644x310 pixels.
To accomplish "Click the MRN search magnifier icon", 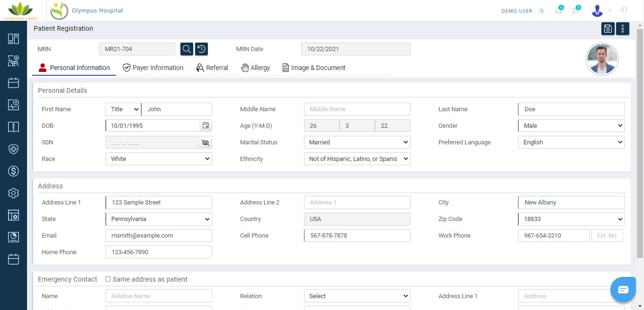I will coord(187,49).
